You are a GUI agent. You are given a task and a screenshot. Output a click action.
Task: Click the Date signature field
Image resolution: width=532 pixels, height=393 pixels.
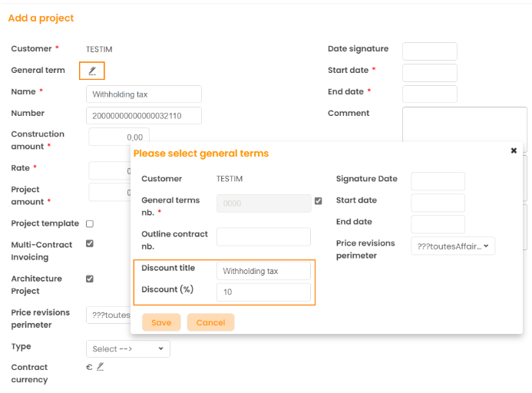pyautogui.click(x=429, y=51)
